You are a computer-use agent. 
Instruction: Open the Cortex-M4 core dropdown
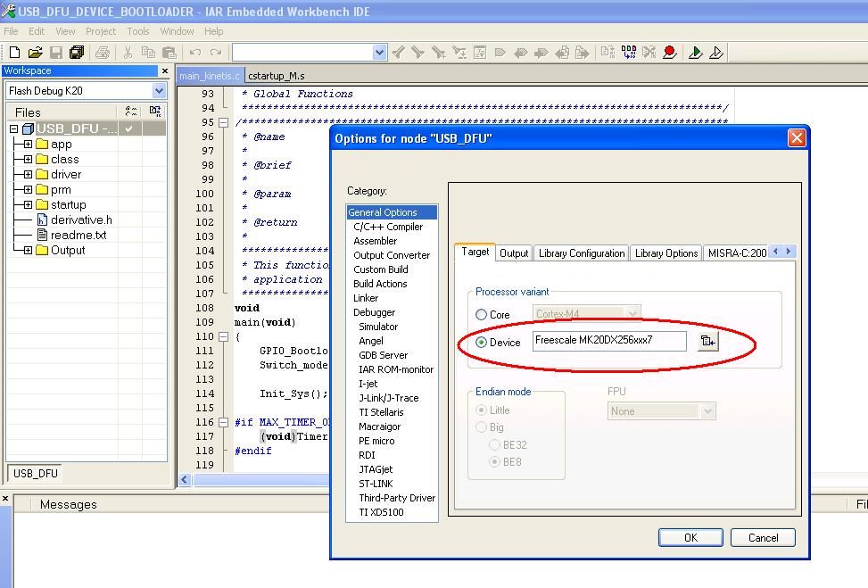pos(633,314)
